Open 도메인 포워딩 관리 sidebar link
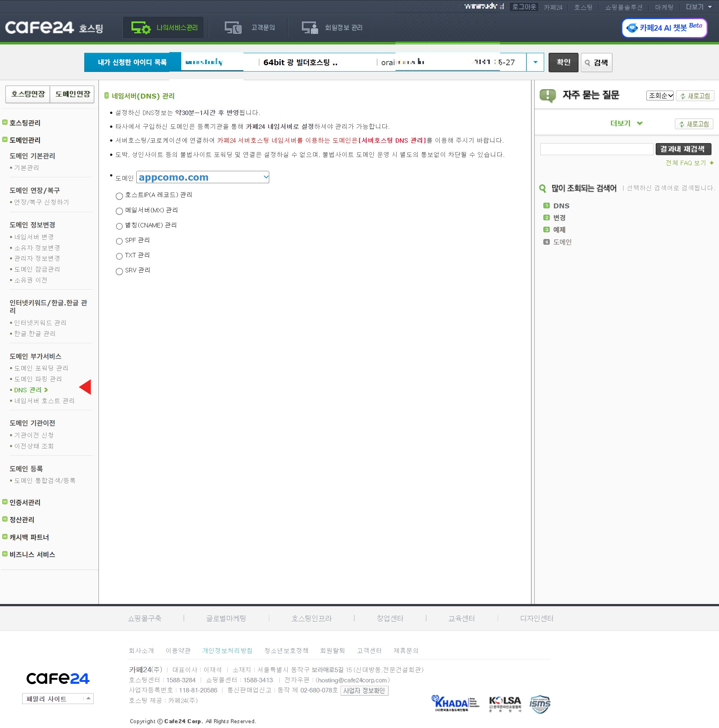The width and height of the screenshot is (719, 728). 41,368
